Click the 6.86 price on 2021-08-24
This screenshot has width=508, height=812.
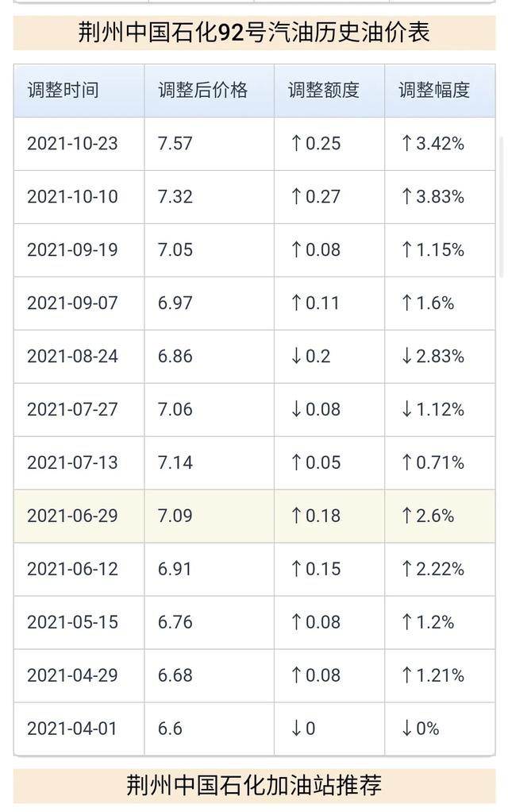(x=175, y=356)
